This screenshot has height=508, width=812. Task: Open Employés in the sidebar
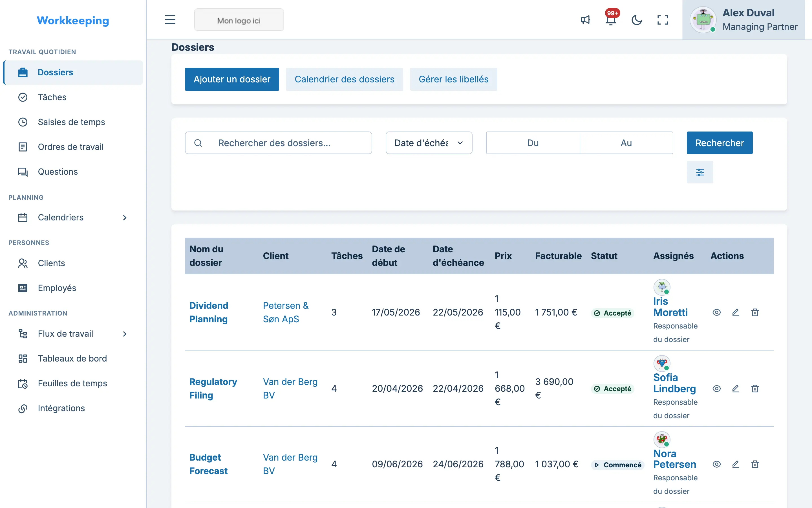[x=73, y=288]
